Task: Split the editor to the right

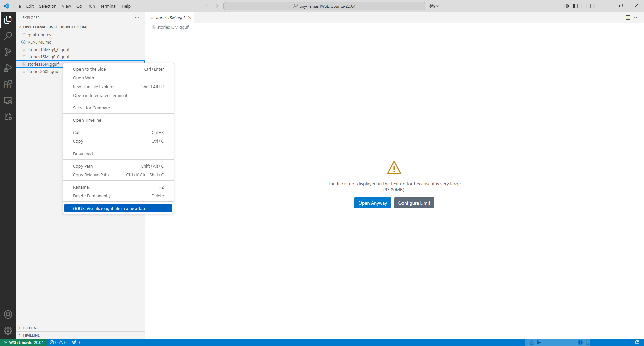Action: point(628,18)
